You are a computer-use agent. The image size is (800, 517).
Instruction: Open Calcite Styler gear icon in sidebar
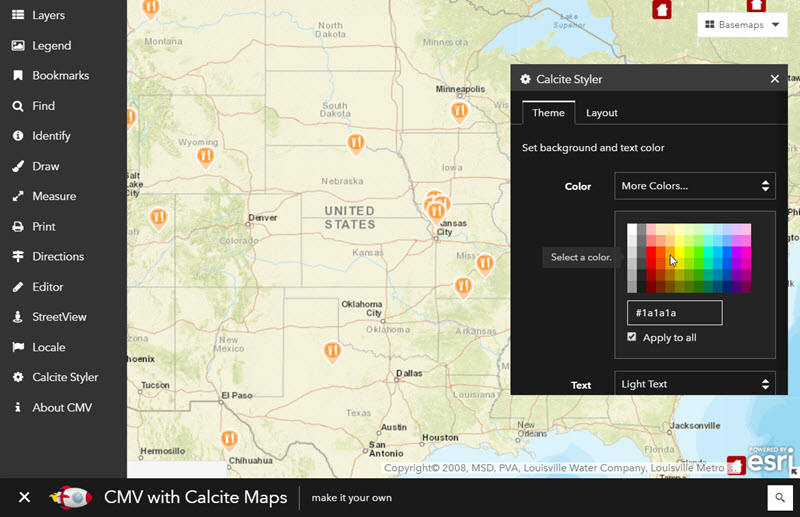pos(18,377)
